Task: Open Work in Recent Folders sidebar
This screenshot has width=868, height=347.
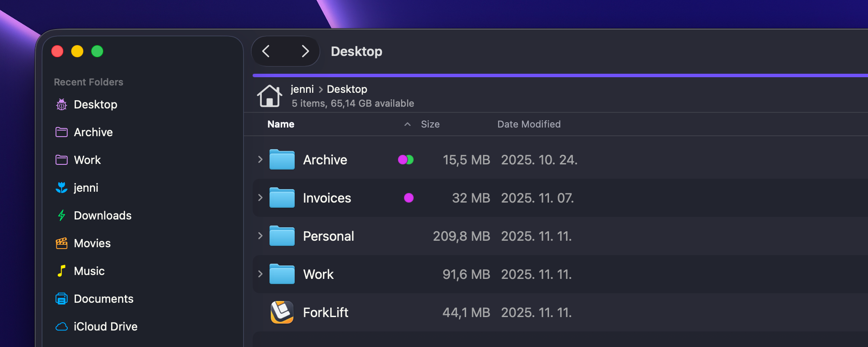Action: (87, 160)
